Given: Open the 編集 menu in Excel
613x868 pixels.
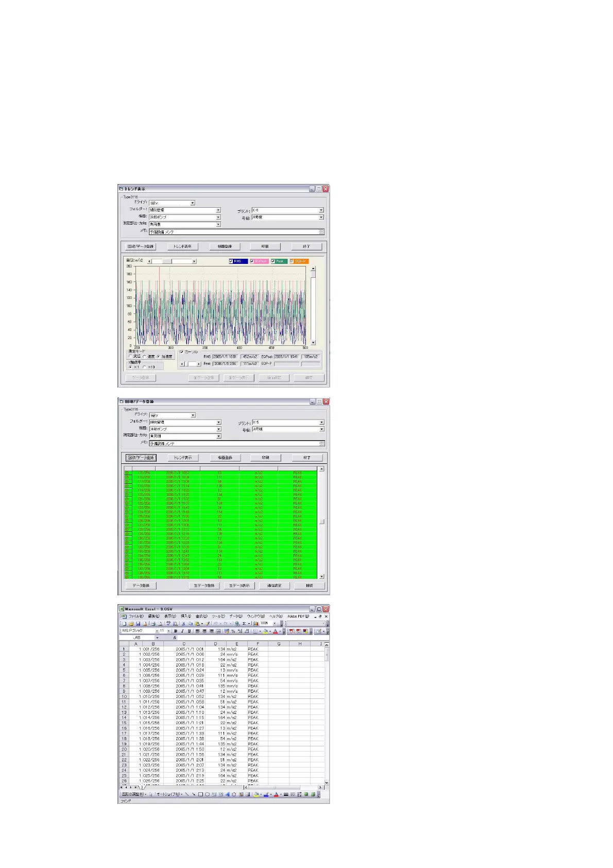Looking at the screenshot, I should click(x=154, y=616).
